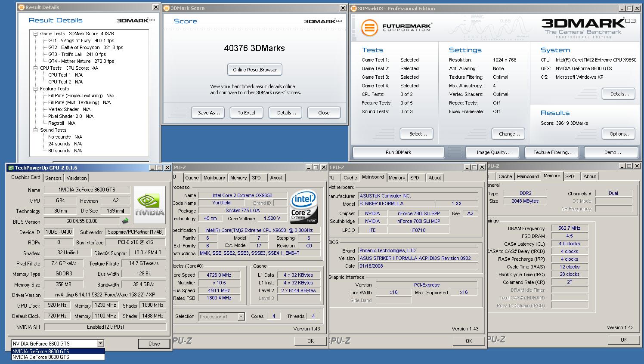Click the Texture Filtering... button
This screenshot has width=644, height=364.
(x=553, y=152)
